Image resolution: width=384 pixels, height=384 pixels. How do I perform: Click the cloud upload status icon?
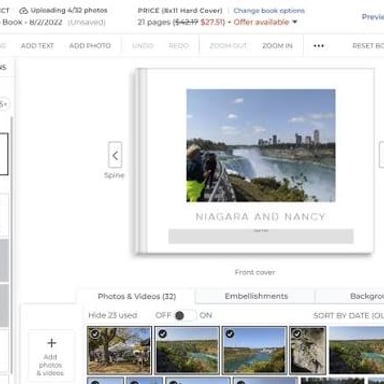[x=24, y=11]
